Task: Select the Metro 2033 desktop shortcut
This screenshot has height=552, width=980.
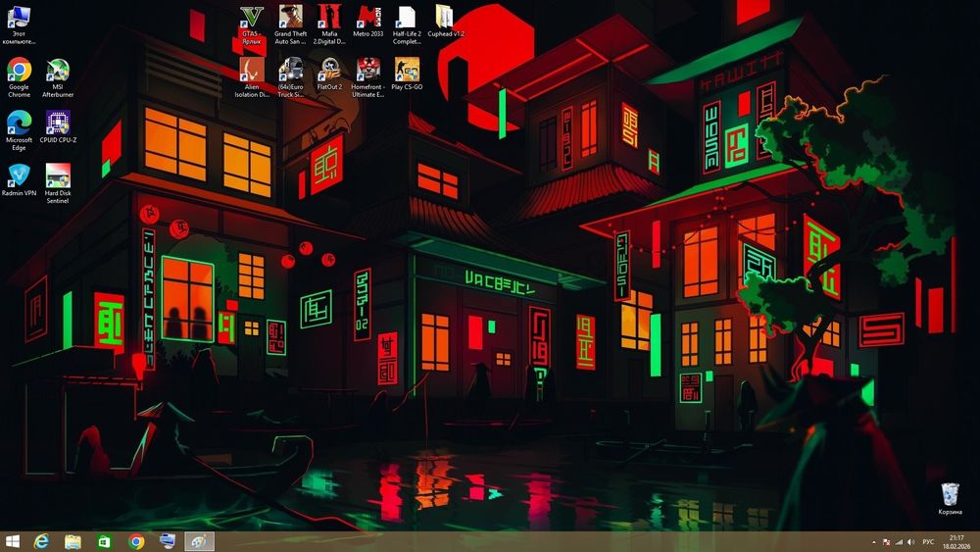Action: [368, 21]
